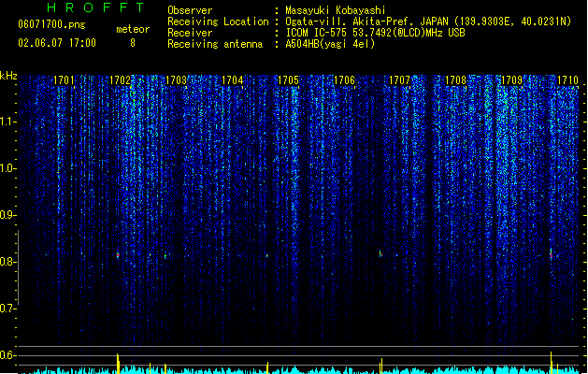Image resolution: width=588 pixels, height=374 pixels.
Task: Click the meteor count value 8
Action: [133, 43]
